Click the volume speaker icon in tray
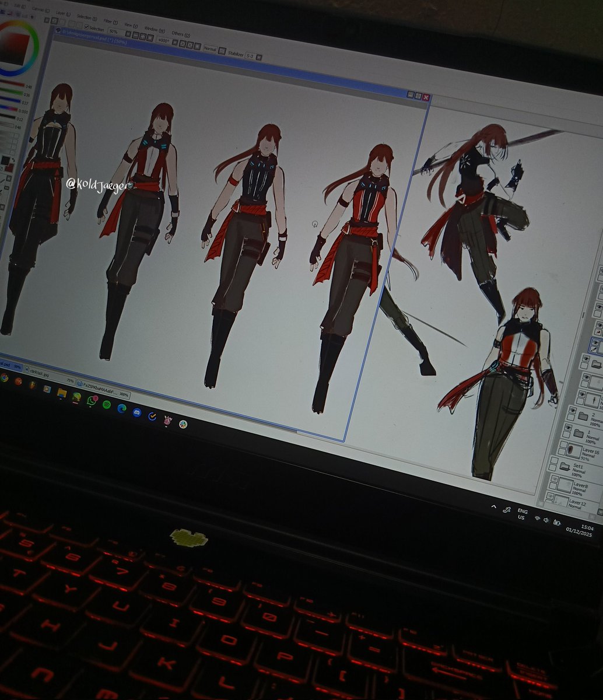The height and width of the screenshot is (700, 603). (546, 520)
